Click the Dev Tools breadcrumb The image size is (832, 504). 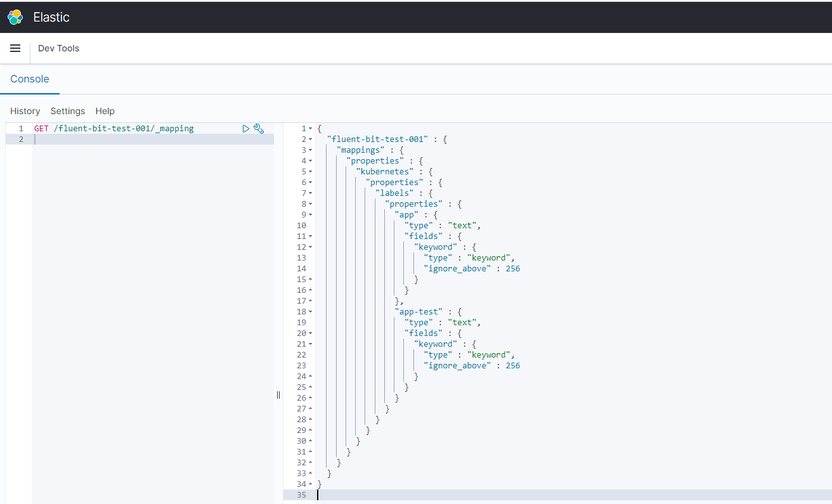click(x=58, y=48)
